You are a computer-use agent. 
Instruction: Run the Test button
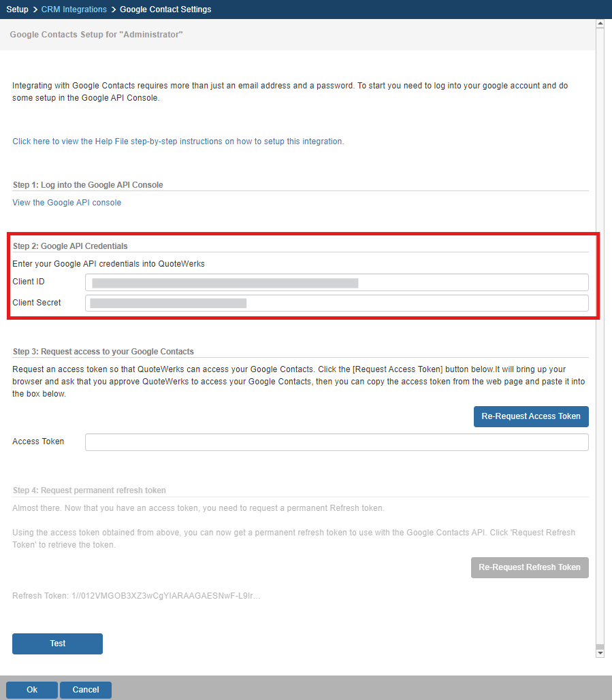tap(58, 644)
